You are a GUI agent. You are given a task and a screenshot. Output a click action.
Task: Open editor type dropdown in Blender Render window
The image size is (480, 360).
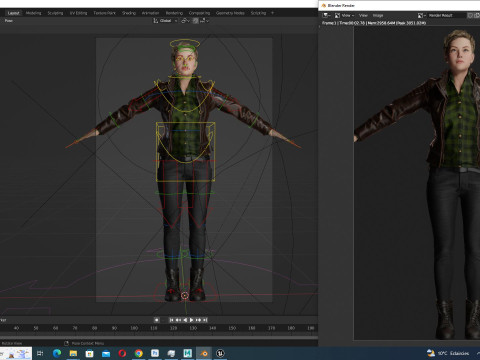click(327, 15)
